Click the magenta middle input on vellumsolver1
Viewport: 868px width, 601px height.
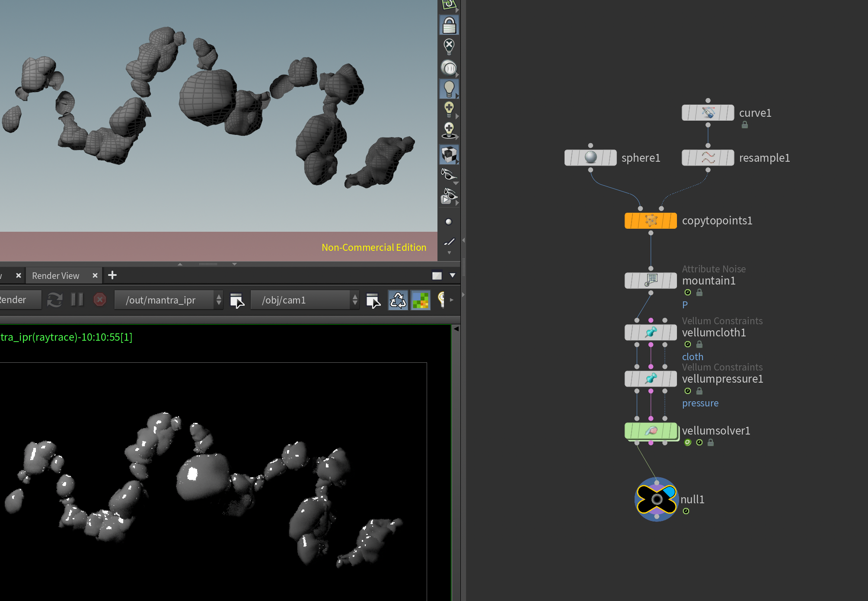[x=651, y=419]
